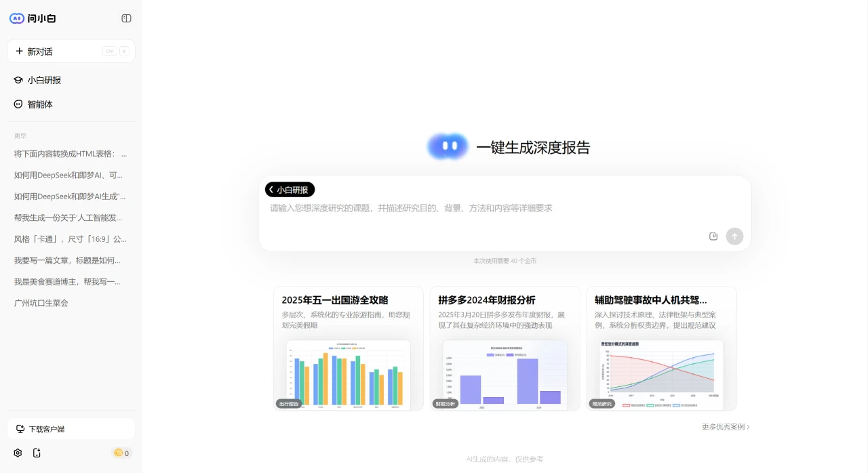Image resolution: width=868 pixels, height=473 pixels.
Task: Open the 辅助驾驶事故 research example card
Action: pyautogui.click(x=661, y=348)
